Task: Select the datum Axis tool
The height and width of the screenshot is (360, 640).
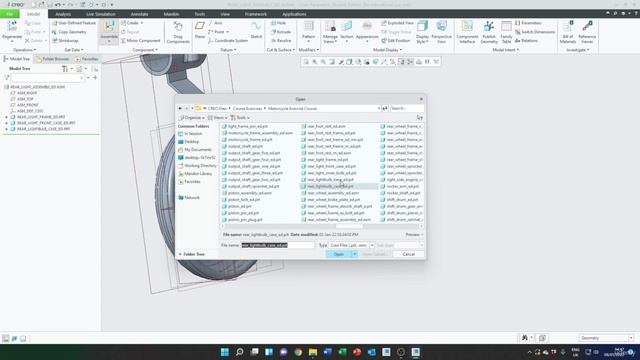Action: pyautogui.click(x=215, y=23)
